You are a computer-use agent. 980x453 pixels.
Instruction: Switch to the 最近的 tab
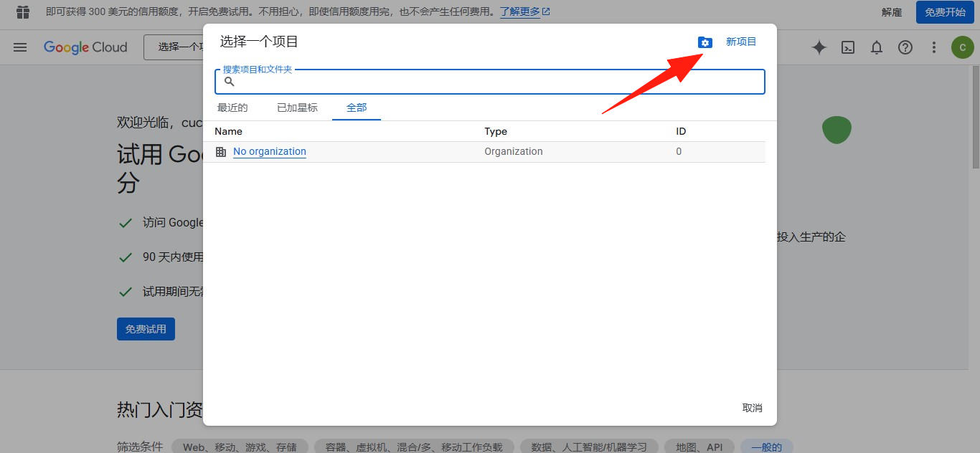(x=232, y=108)
